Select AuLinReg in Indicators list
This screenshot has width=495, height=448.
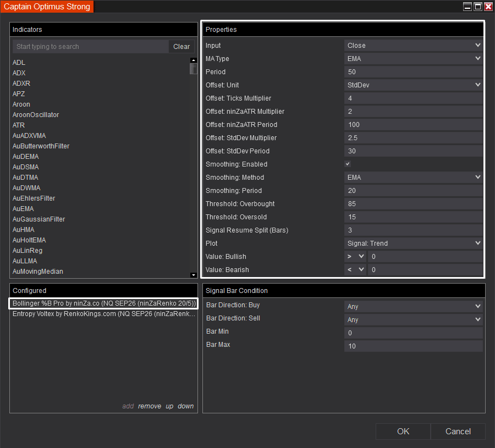tap(28, 250)
